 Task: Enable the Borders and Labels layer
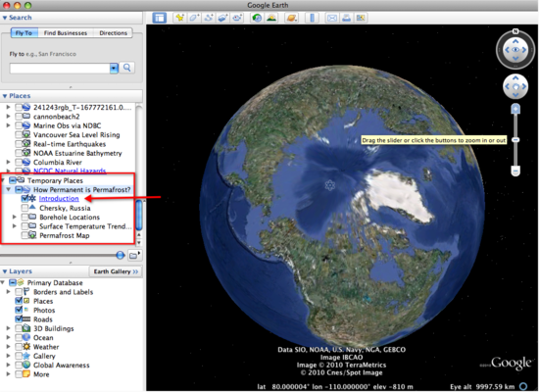(19, 292)
